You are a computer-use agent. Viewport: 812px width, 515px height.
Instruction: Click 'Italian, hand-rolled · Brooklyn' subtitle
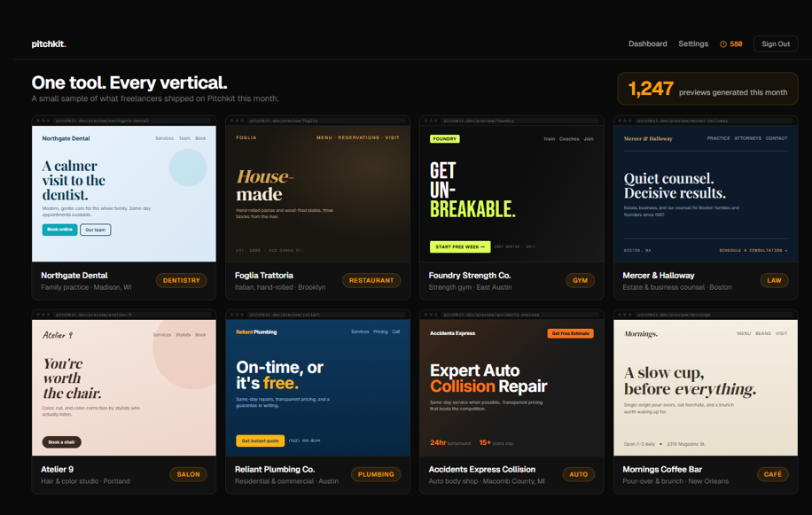pos(280,287)
